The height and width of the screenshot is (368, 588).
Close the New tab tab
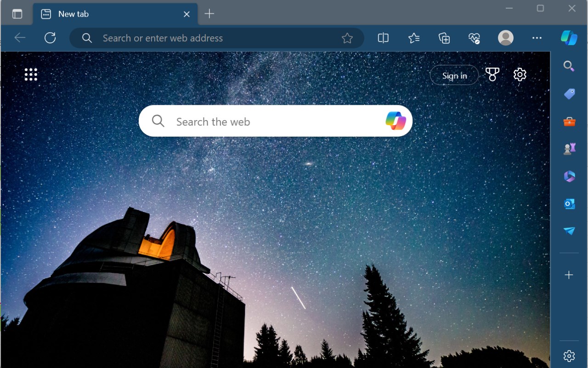pyautogui.click(x=187, y=14)
